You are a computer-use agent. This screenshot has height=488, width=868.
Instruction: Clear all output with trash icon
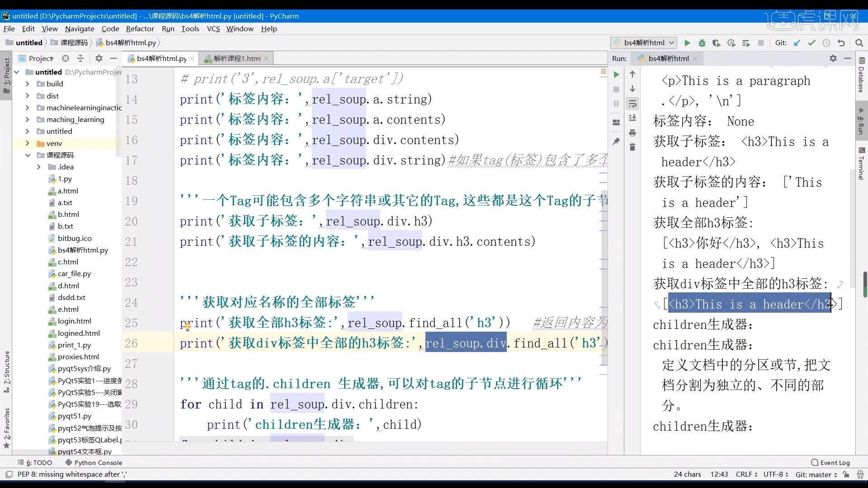pos(632,147)
